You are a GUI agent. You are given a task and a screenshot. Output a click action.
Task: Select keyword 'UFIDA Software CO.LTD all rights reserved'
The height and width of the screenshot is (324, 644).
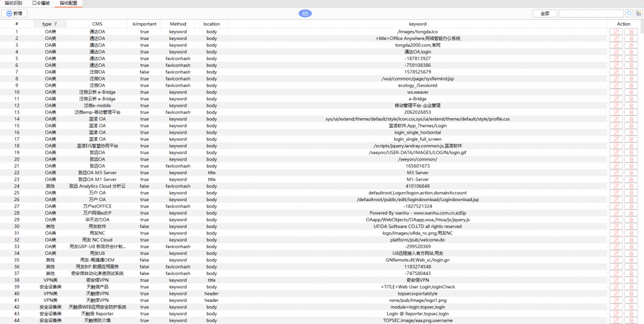tap(417, 227)
